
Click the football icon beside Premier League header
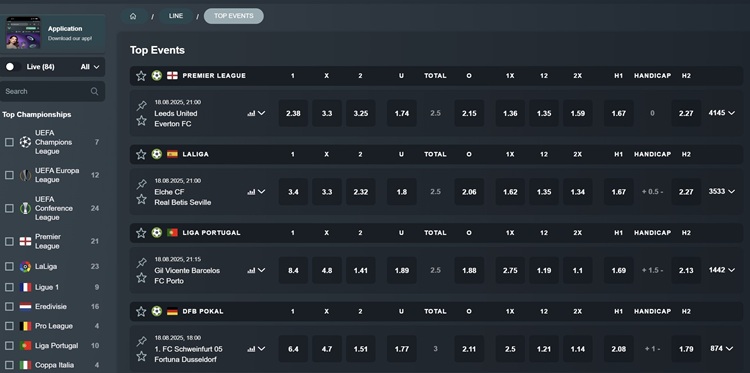[x=157, y=76]
